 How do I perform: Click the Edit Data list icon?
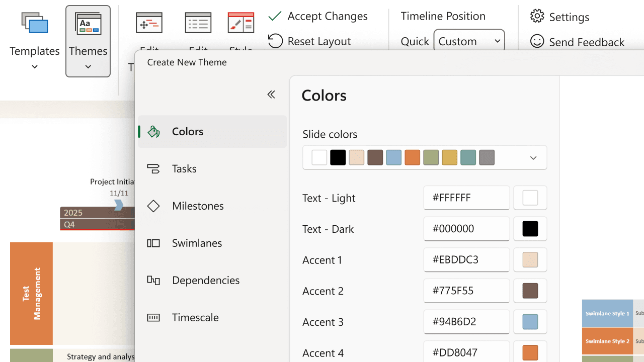coord(198,23)
